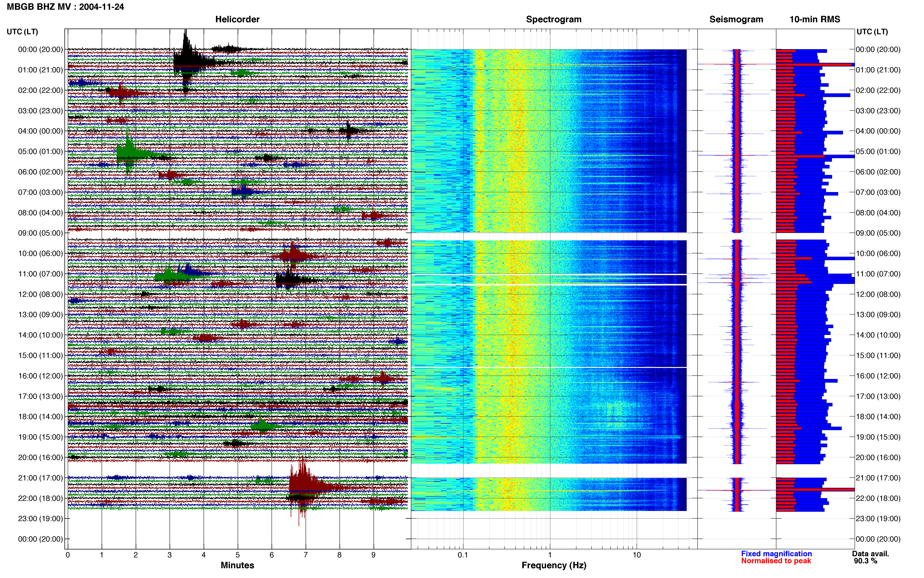Click the "05:00 (01:00)" time label on the Helicorder axis

tap(40, 151)
